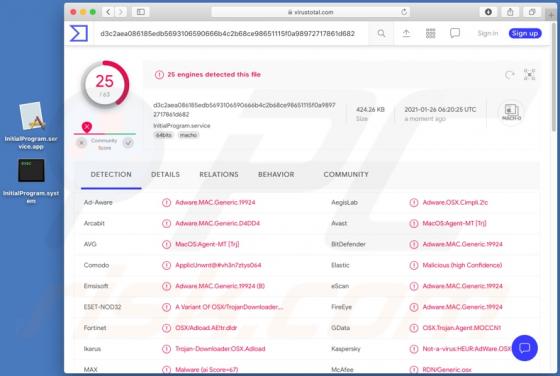This screenshot has height=376, width=560.
Task: Reload the page in address bar
Action: [404, 12]
